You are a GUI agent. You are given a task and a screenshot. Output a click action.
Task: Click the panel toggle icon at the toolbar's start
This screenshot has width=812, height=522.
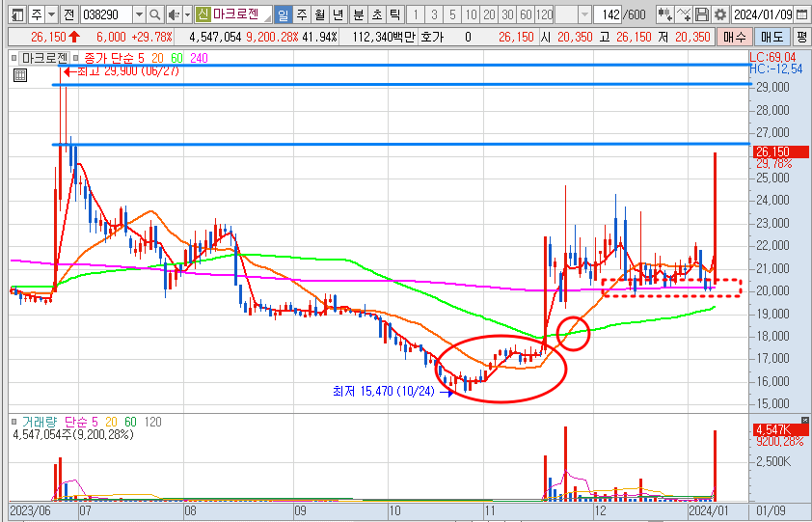(x=17, y=14)
